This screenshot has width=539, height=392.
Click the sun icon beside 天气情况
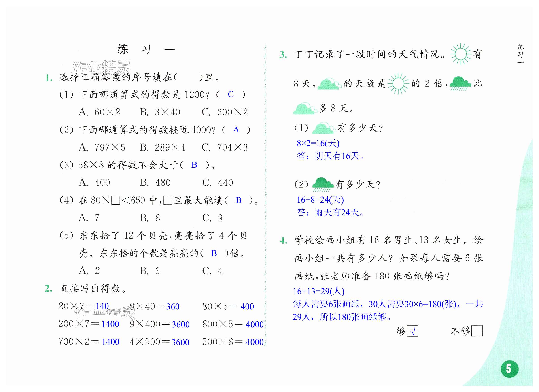pyautogui.click(x=461, y=54)
